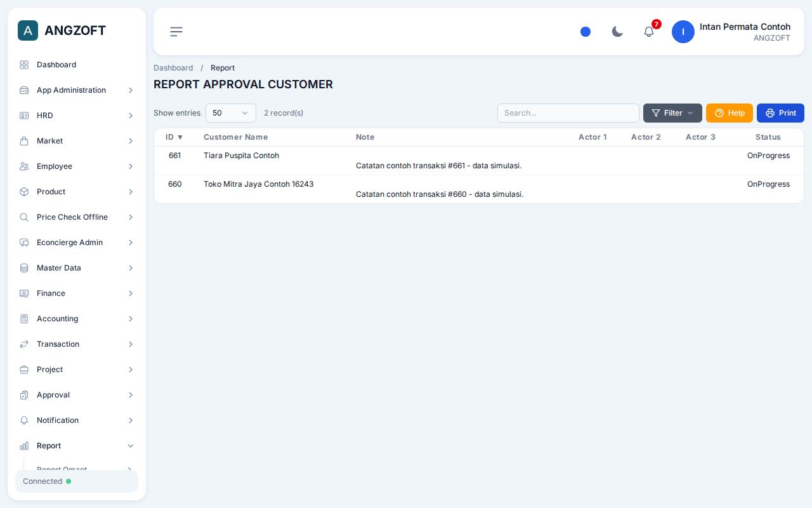
Task: Click the Econcierge Admin chat icon
Action: click(24, 243)
